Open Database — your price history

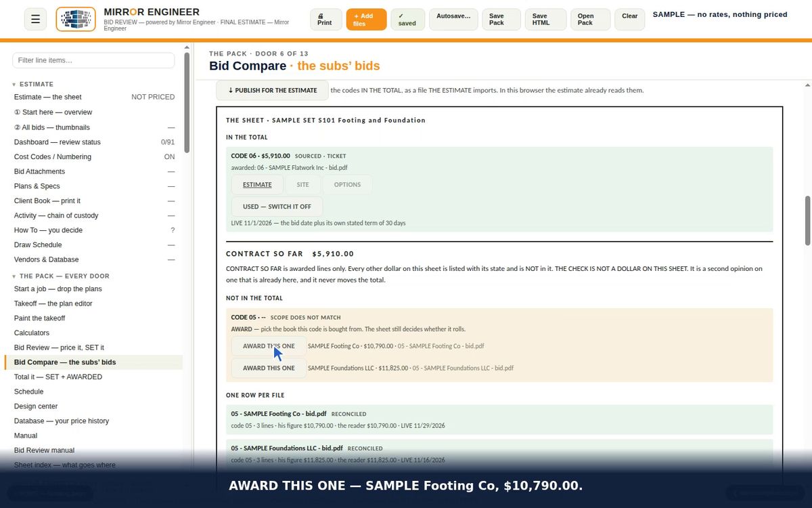94,421
